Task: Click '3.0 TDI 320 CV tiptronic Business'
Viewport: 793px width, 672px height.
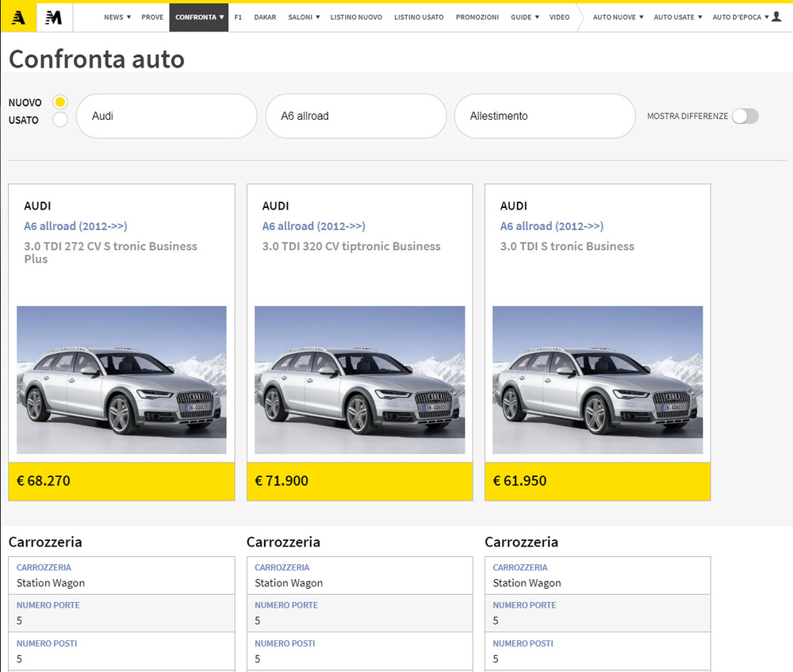Action: click(x=351, y=247)
